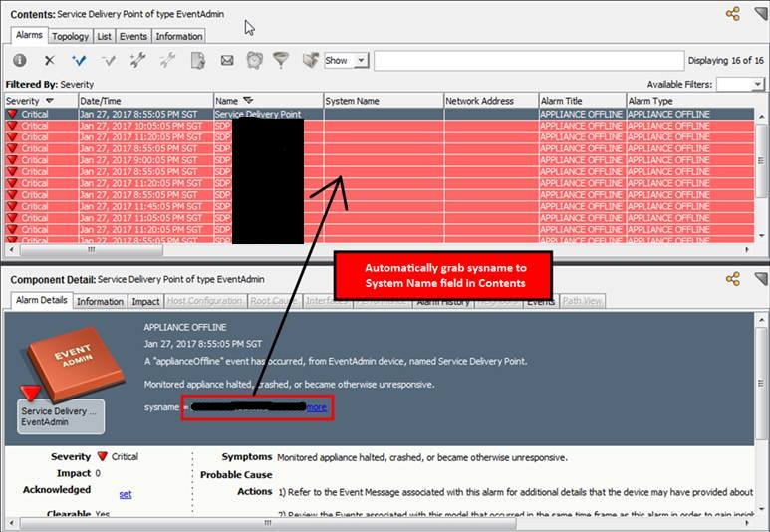Switch to the Topology tab
The image size is (770, 532).
[x=70, y=36]
